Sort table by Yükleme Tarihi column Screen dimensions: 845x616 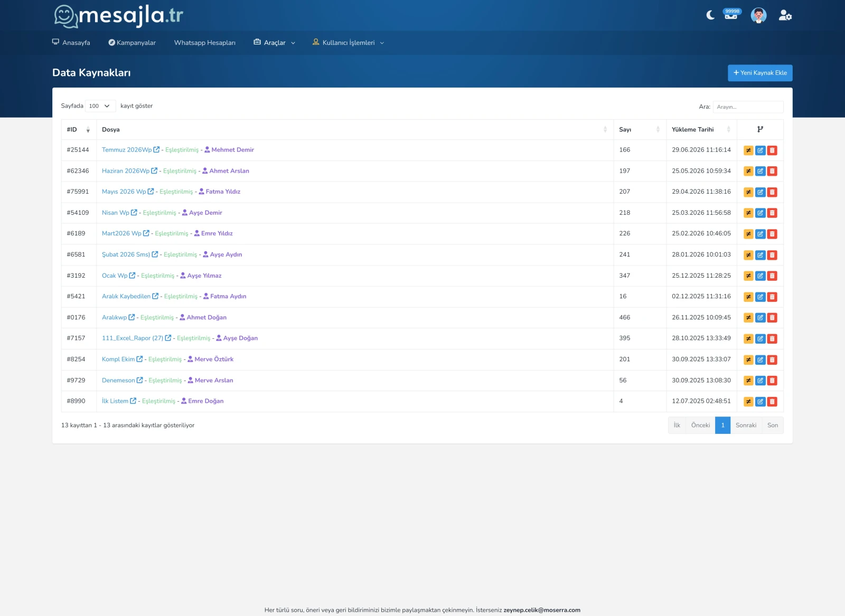[x=701, y=130]
